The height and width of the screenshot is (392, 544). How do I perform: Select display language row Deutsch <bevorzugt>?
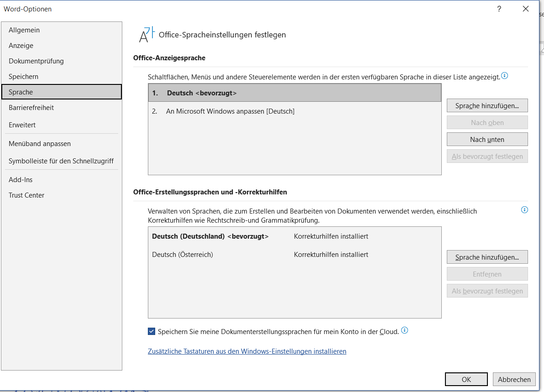[294, 93]
